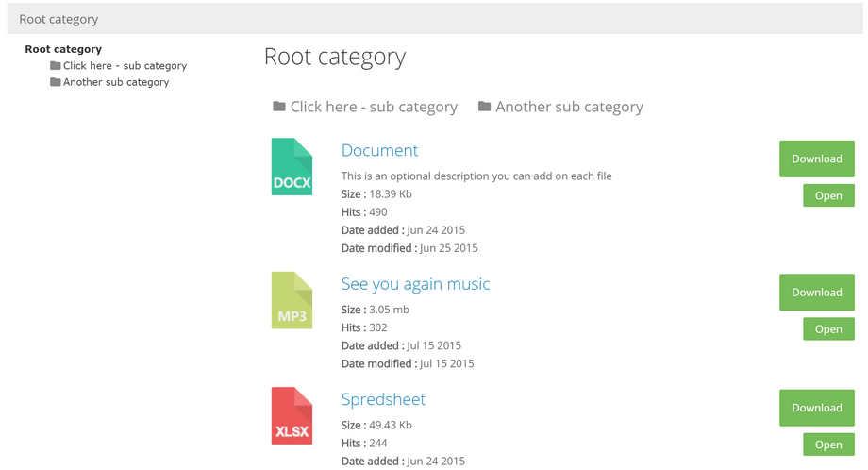Click folder icon beside 'Another sub category' in sidebar
This screenshot has height=470, width=868.
click(56, 82)
